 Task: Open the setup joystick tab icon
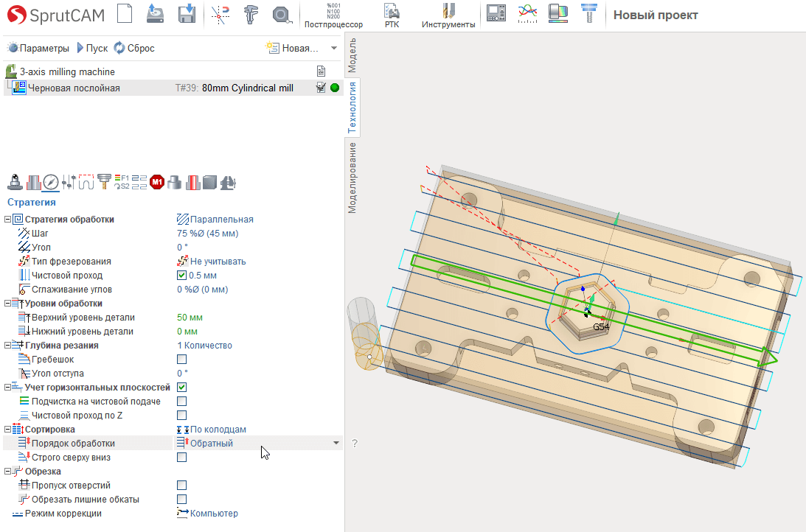point(15,182)
